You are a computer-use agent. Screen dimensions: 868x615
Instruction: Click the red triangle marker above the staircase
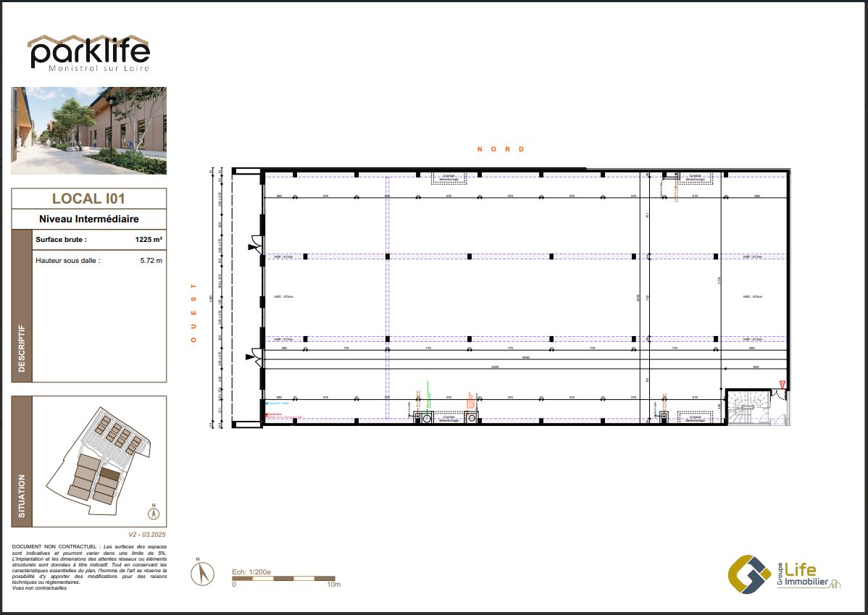click(x=782, y=384)
